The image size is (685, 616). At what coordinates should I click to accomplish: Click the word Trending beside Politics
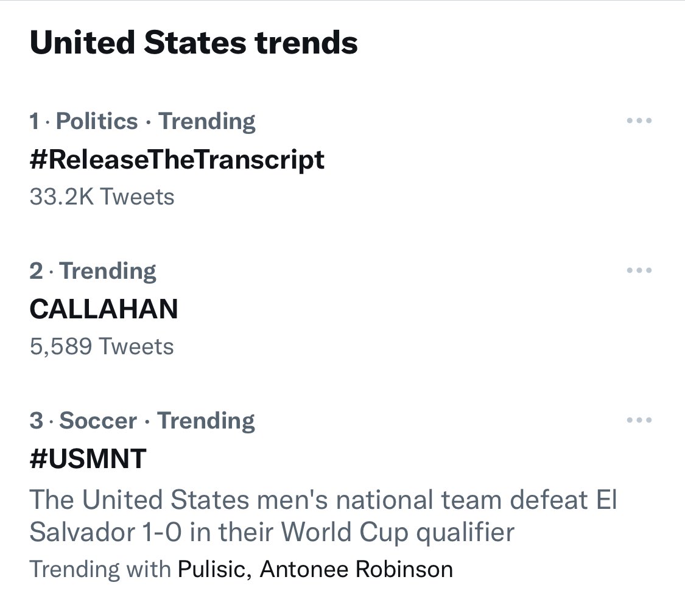click(x=207, y=121)
